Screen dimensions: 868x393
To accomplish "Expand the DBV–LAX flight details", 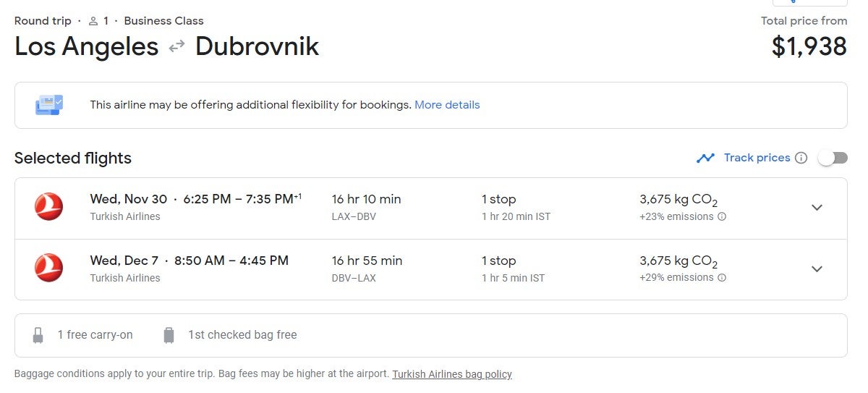I will coord(817,269).
